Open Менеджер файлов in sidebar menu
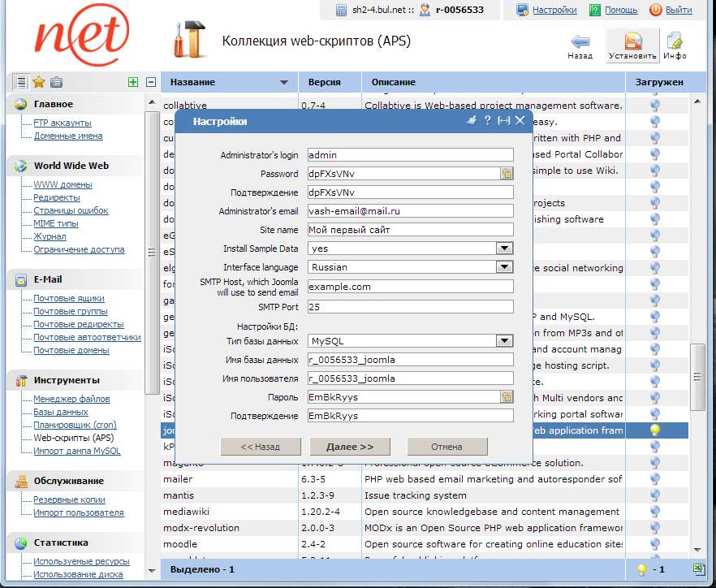Image resolution: width=716 pixels, height=588 pixels. [71, 399]
